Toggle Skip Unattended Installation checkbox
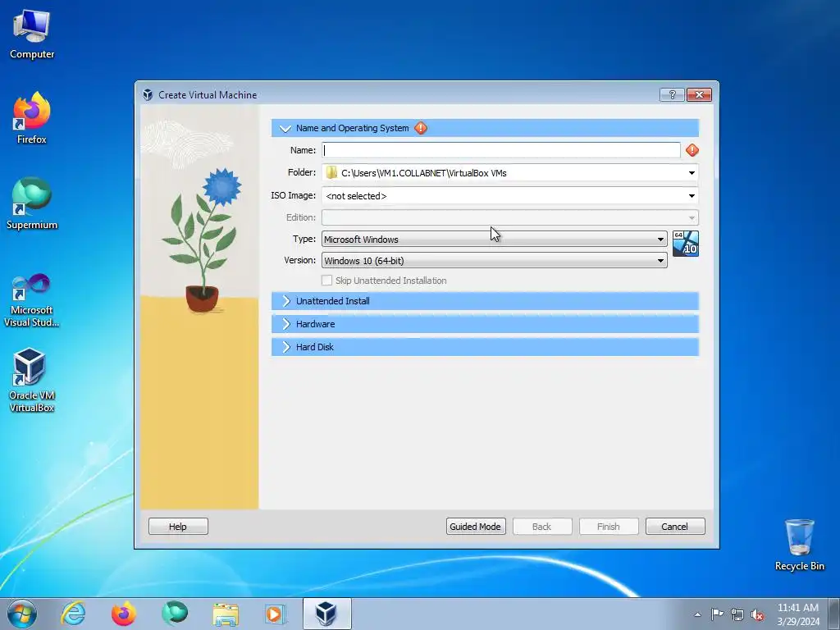Screen dimensions: 840x630 pyautogui.click(x=326, y=281)
